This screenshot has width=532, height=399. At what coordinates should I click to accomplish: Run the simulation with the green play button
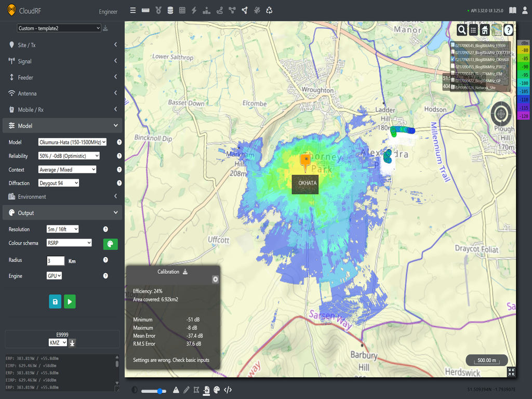pyautogui.click(x=70, y=301)
